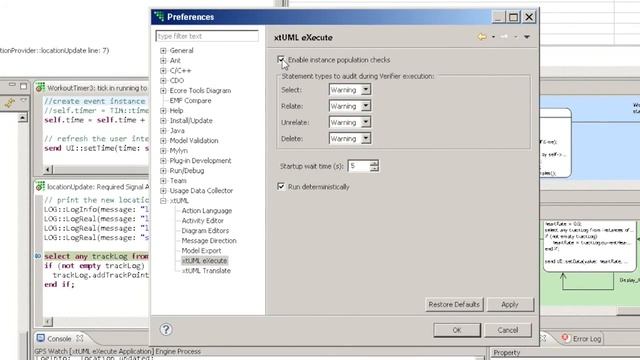Screen dimensions: 640x360
Task: Increase Startup wait time with up arrow
Action: [x=374, y=163]
